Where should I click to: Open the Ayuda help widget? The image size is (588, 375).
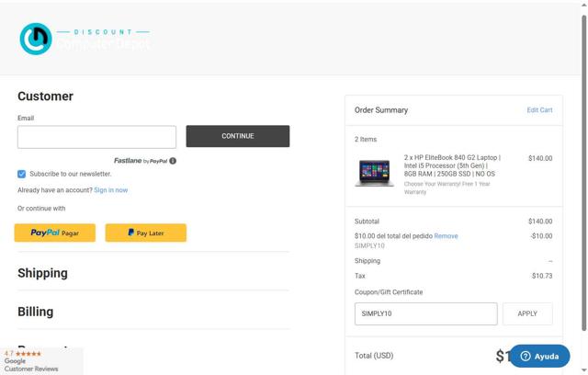540,356
